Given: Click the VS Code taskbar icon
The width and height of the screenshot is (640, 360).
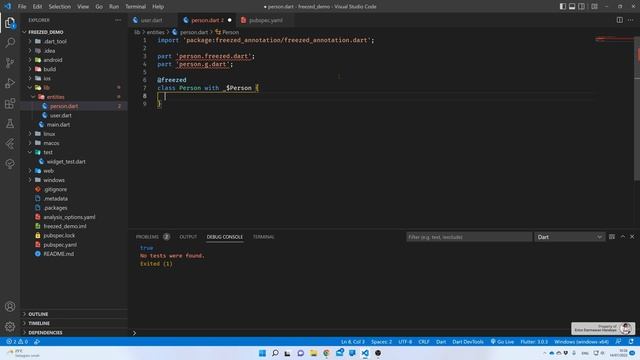Looking at the screenshot, I should point(365,353).
